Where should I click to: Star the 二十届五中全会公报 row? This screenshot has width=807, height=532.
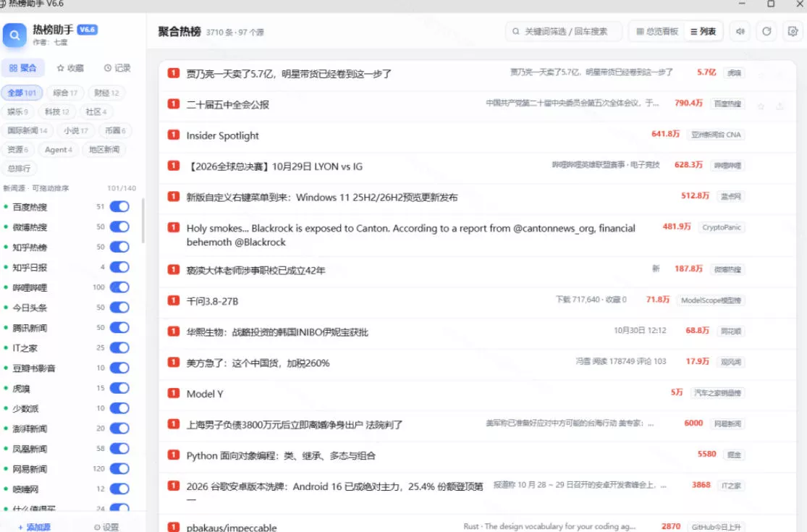point(761,106)
